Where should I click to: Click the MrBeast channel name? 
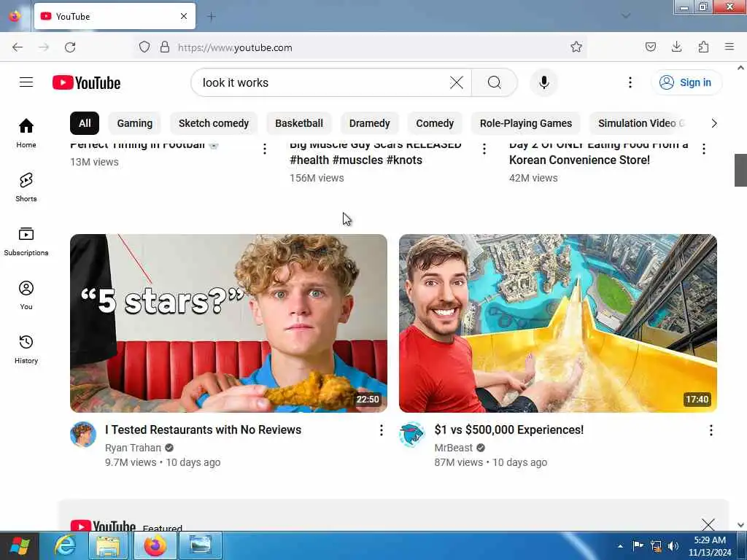coord(454,448)
